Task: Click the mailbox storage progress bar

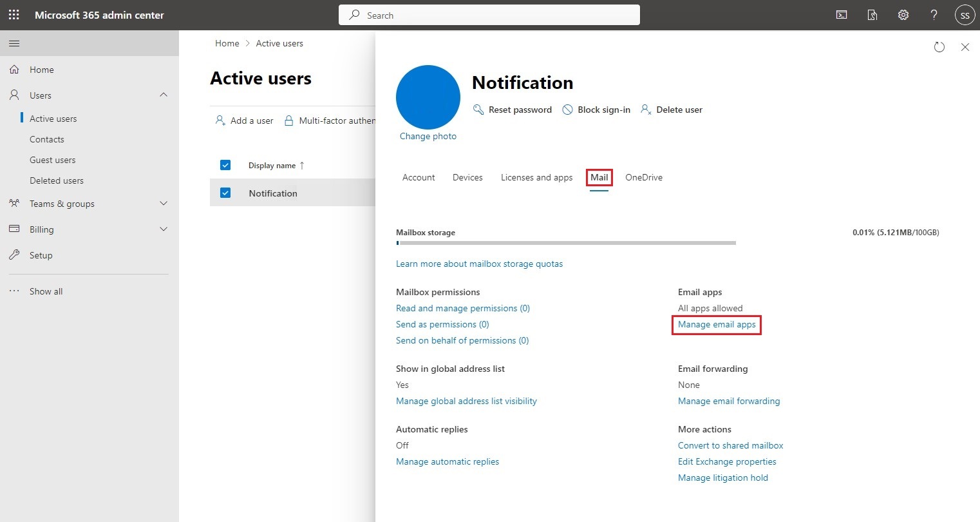Action: 565,243
